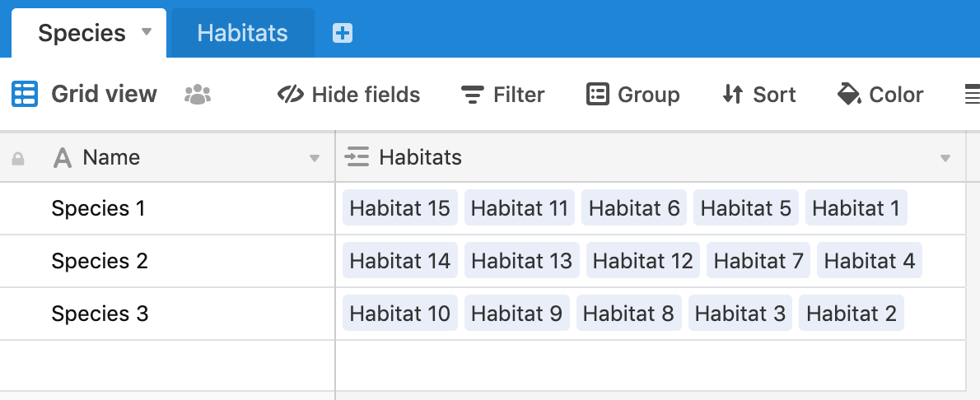This screenshot has height=400, width=980.
Task: Open the Group records option
Action: [632, 95]
